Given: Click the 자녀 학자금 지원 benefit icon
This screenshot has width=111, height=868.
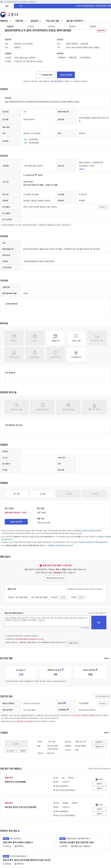Looking at the screenshot, I should click(x=97, y=338).
